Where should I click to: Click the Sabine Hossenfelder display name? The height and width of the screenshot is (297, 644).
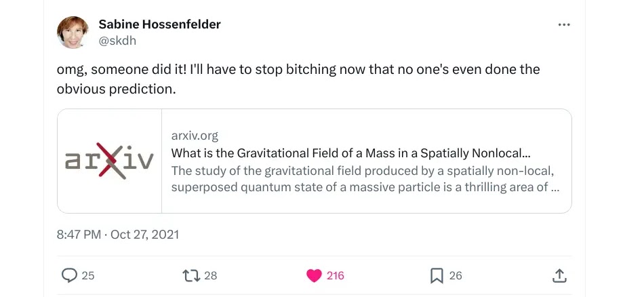coord(159,24)
